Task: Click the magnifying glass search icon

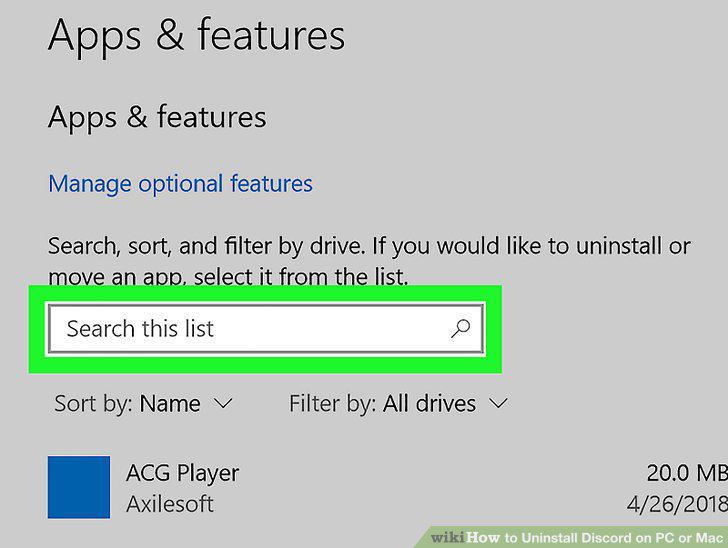Action: pyautogui.click(x=460, y=329)
